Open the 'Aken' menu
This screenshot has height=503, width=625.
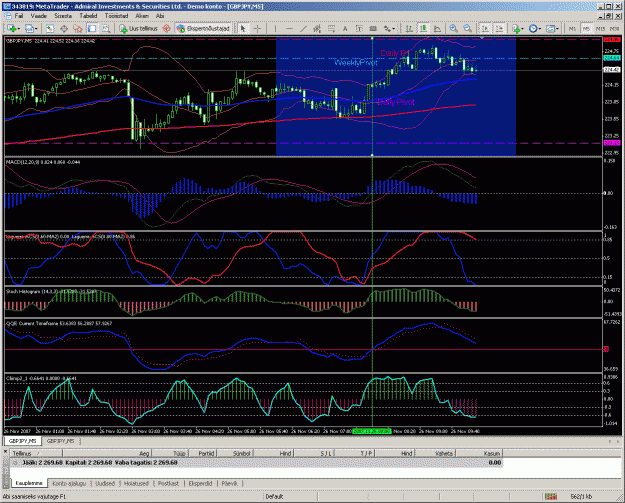(142, 16)
